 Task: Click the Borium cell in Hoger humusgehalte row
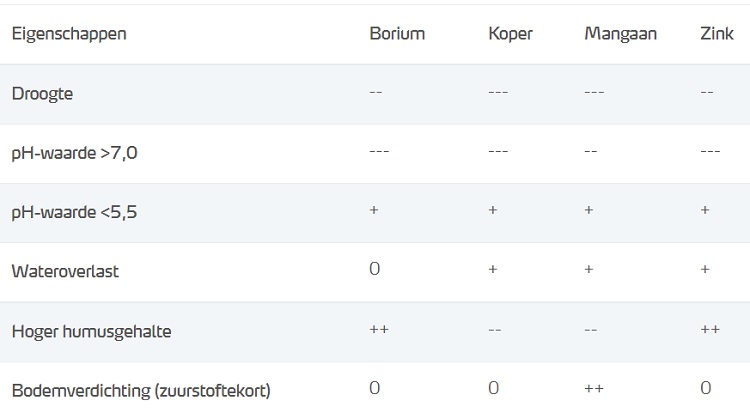click(380, 330)
